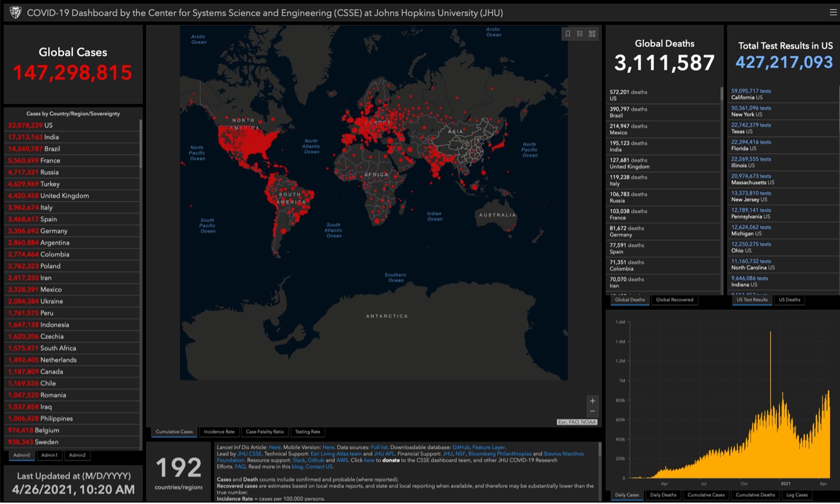
Task: Select the Global Deaths tab
Action: coord(630,300)
